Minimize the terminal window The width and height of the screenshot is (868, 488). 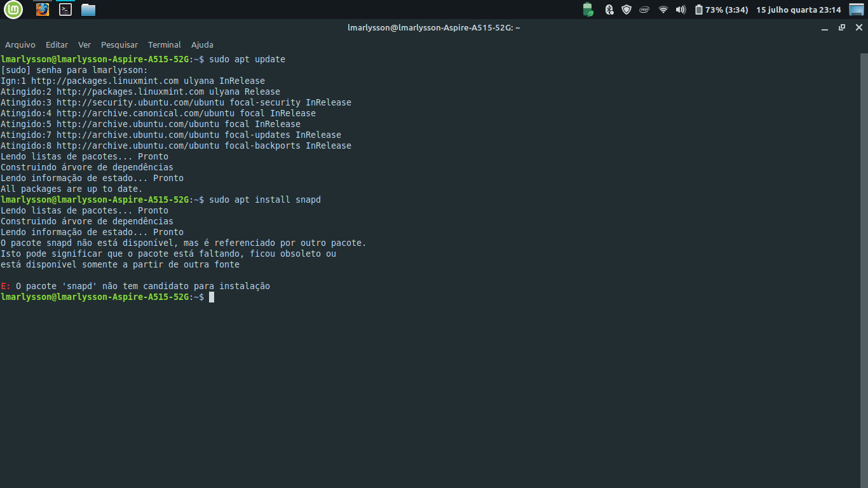(825, 28)
